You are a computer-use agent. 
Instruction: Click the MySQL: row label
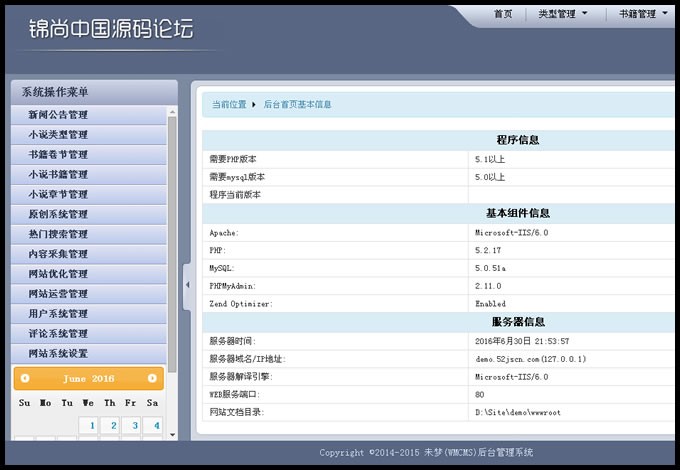coord(222,268)
